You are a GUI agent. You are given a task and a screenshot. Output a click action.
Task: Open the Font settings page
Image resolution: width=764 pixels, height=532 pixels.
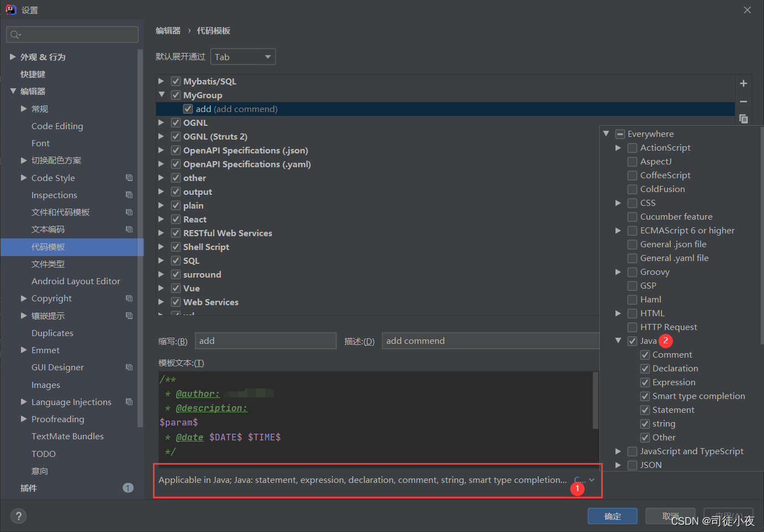tap(40, 143)
